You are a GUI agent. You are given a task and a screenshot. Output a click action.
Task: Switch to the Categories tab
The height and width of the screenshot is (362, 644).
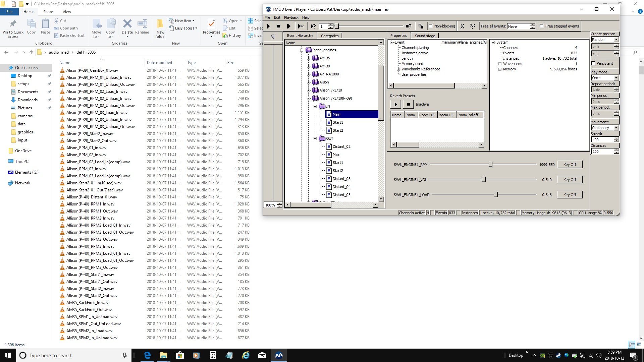pyautogui.click(x=329, y=36)
